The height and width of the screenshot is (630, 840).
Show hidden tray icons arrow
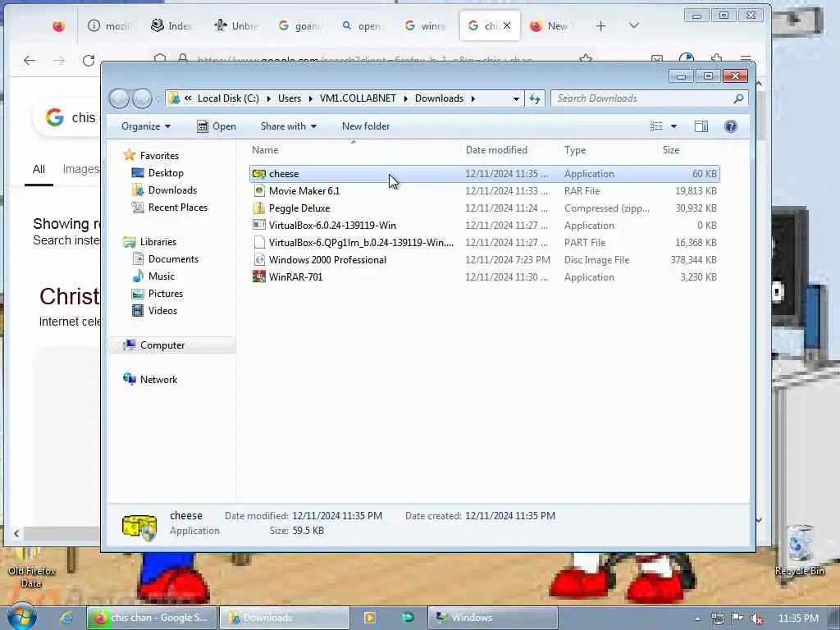[x=697, y=619]
